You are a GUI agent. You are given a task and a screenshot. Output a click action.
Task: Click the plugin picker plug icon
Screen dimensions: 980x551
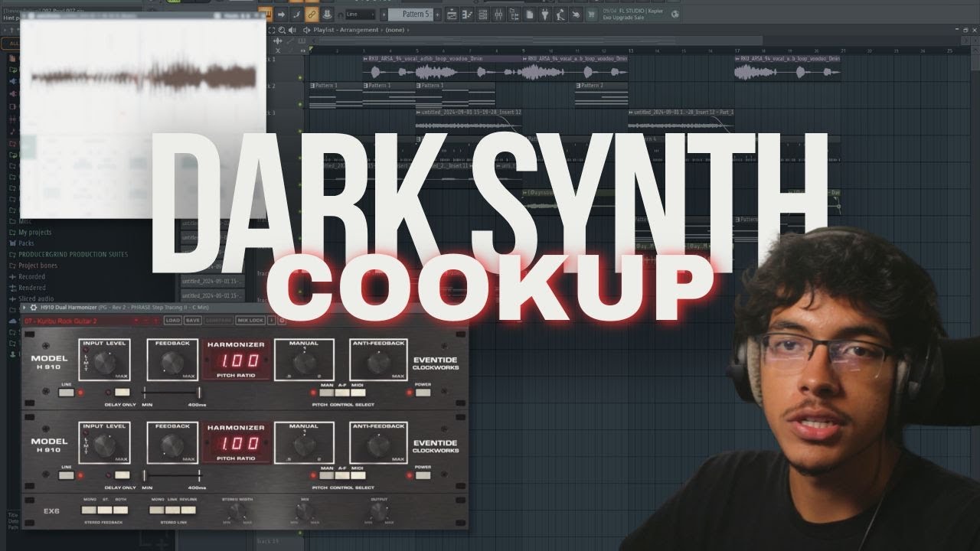pos(544,14)
